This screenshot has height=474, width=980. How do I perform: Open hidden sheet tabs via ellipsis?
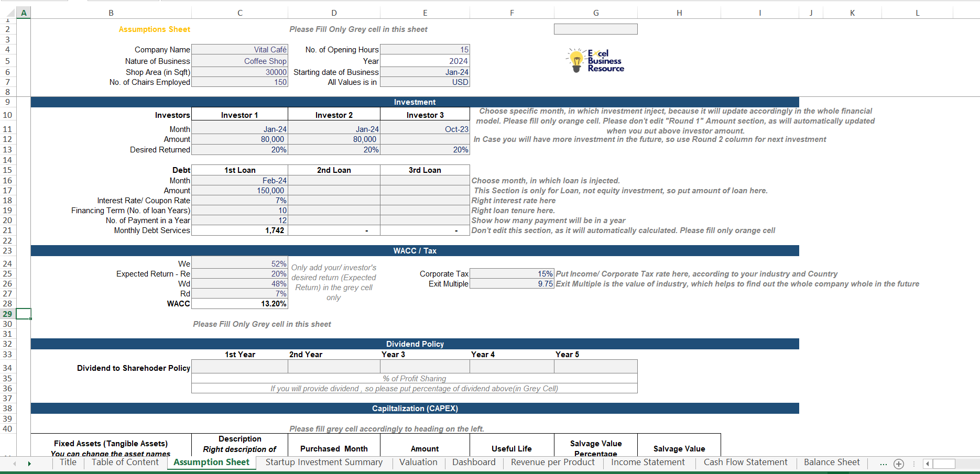(x=883, y=464)
